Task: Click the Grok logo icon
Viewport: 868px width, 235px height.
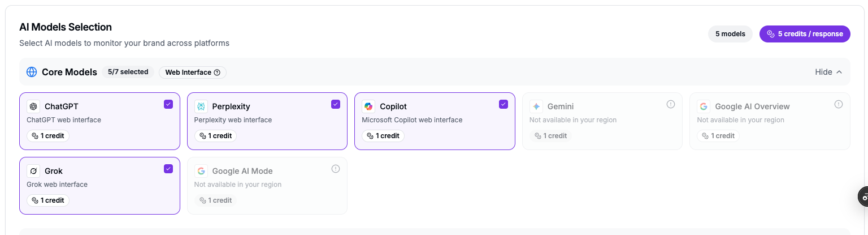Action: click(33, 171)
